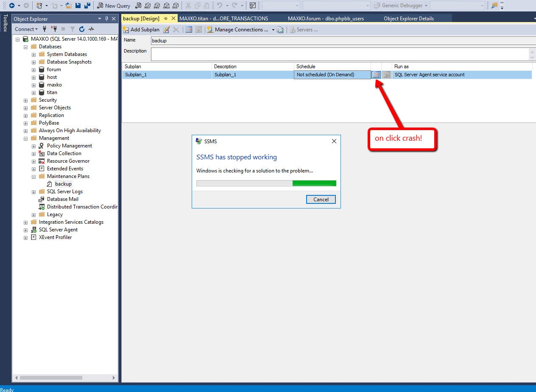The height and width of the screenshot is (392, 536).
Task: Select the backup maintenance plan
Action: point(63,184)
